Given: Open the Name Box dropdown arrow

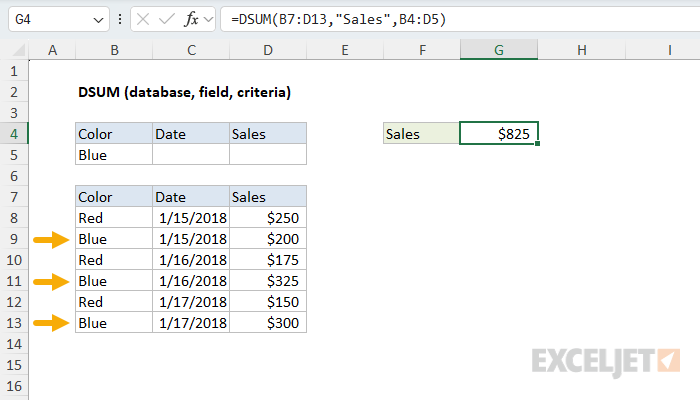Looking at the screenshot, I should [x=98, y=20].
